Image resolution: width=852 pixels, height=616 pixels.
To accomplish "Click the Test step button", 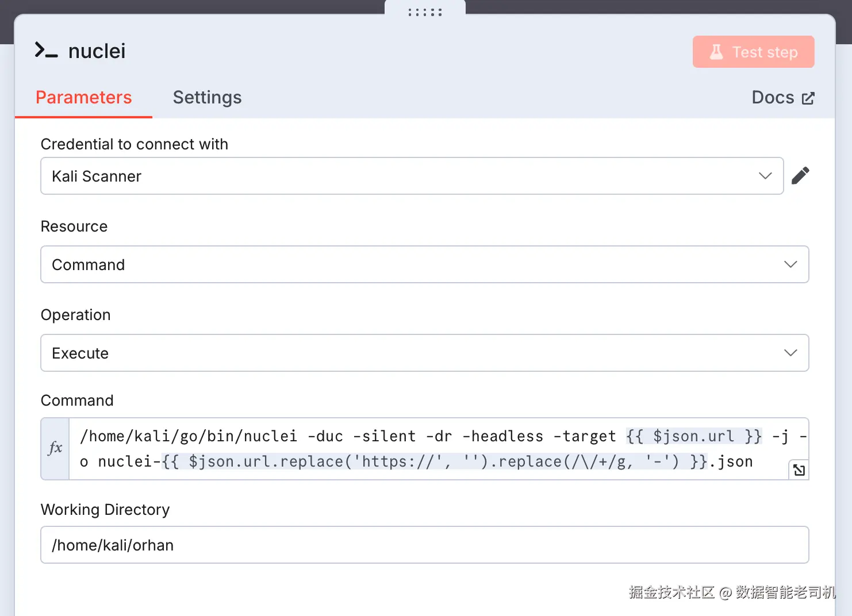I will click(x=753, y=52).
